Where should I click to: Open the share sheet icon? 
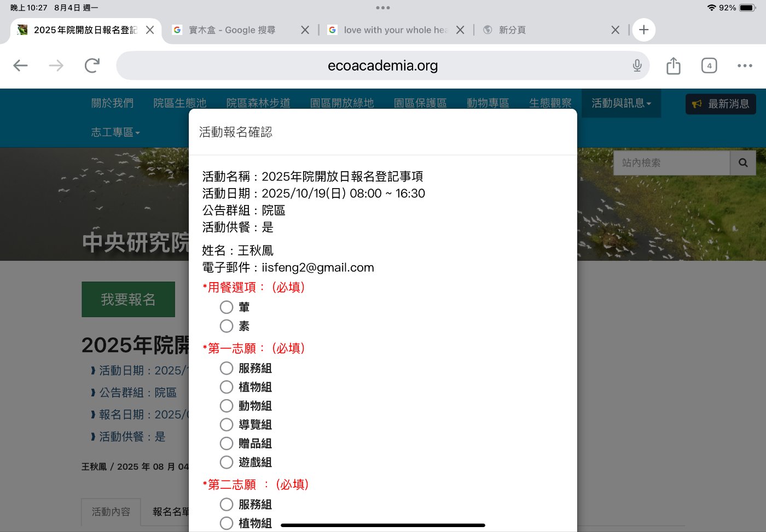(673, 66)
